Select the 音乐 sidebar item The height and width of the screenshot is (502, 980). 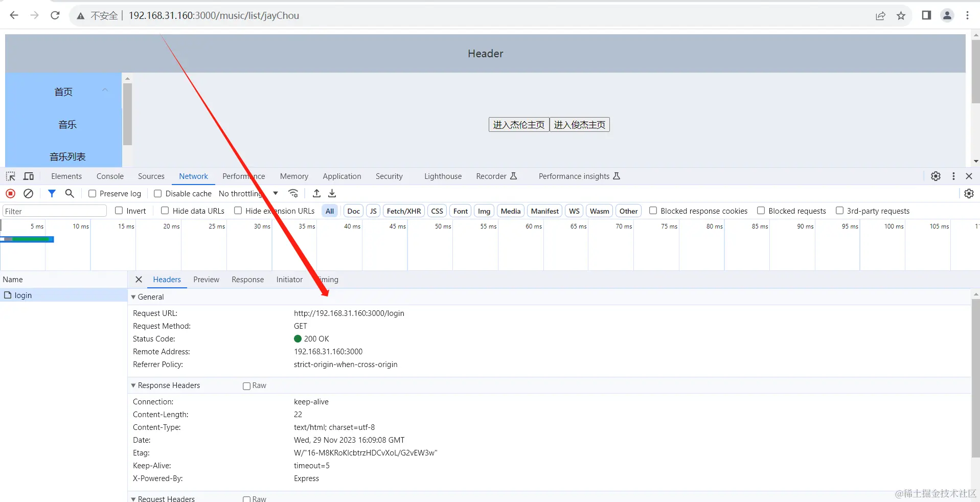[67, 125]
